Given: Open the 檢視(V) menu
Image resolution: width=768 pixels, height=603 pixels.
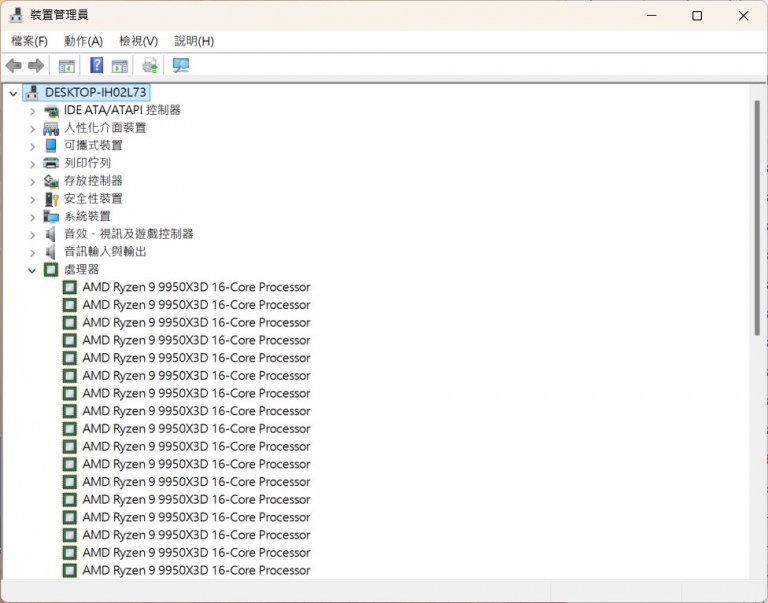Looking at the screenshot, I should pyautogui.click(x=139, y=41).
